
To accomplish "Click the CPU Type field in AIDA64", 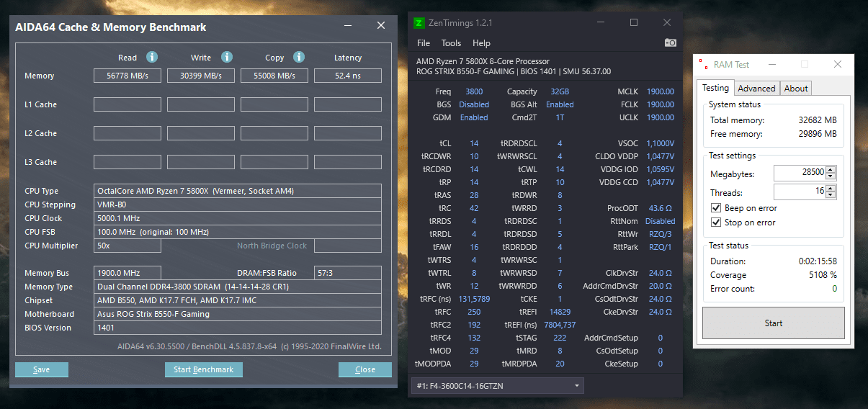I will click(238, 191).
